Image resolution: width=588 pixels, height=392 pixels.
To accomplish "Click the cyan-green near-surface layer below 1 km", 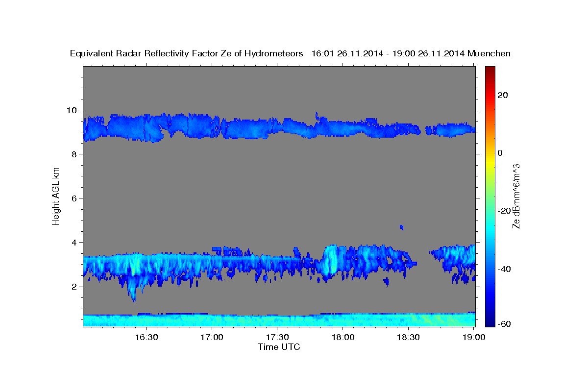I will [x=279, y=320].
